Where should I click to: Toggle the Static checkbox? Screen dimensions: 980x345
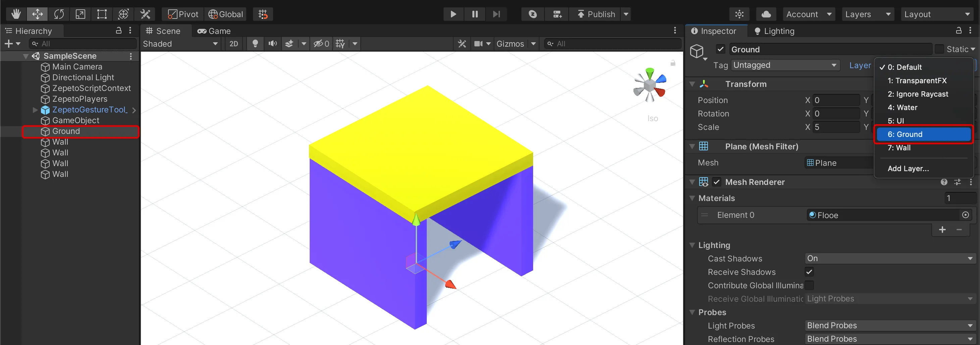939,49
